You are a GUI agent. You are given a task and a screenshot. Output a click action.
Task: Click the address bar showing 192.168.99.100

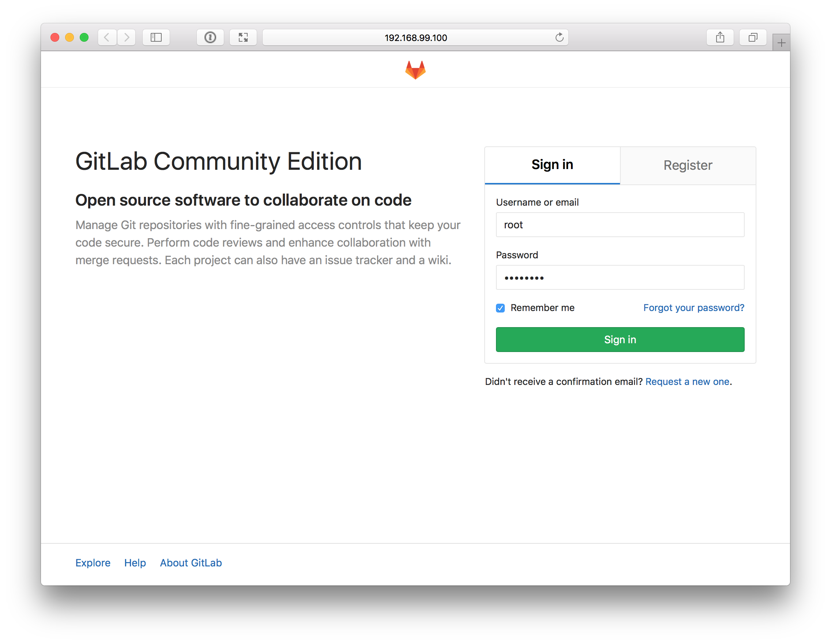[x=415, y=37]
